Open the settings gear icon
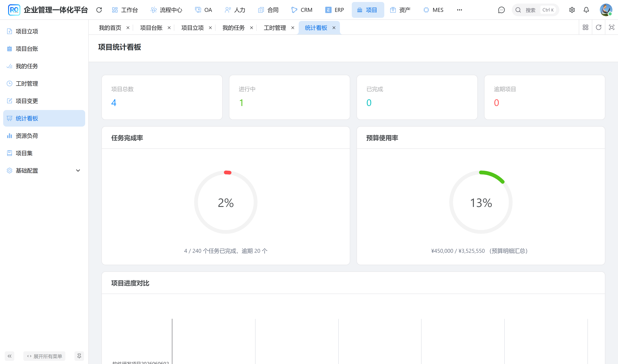This screenshot has height=364, width=618. pos(572,10)
